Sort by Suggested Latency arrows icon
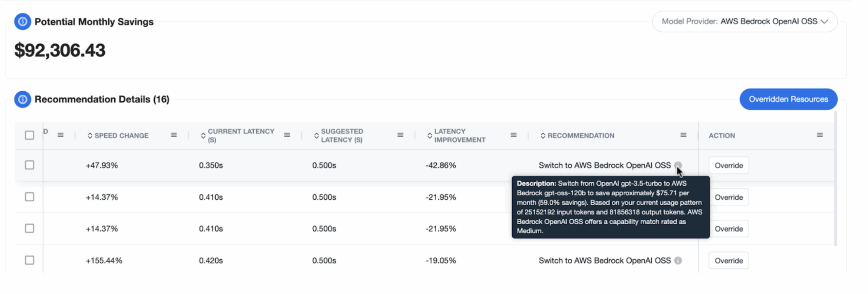This screenshot has height=294, width=868. click(316, 136)
